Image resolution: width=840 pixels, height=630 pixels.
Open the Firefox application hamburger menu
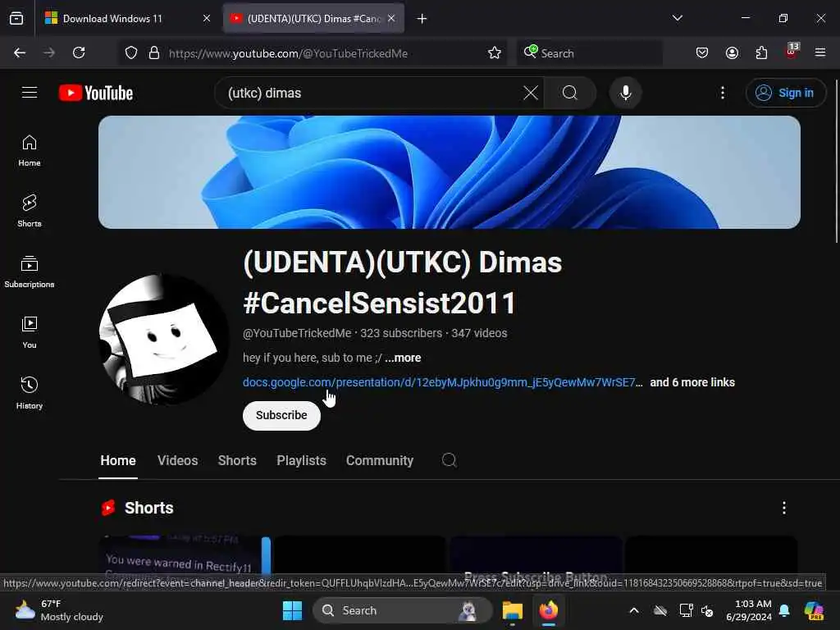coord(819,52)
